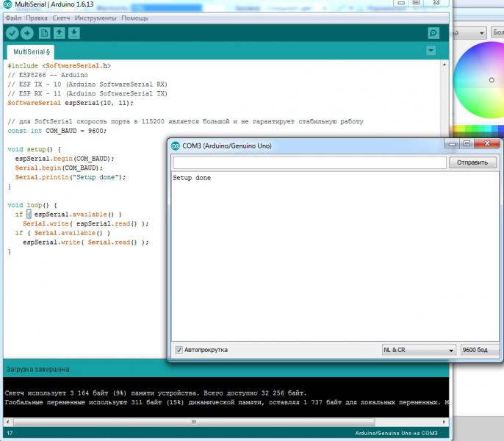Click the 'if ( Serial.available() )' code line
Viewport: 504px width, 441px height.
coord(62,233)
